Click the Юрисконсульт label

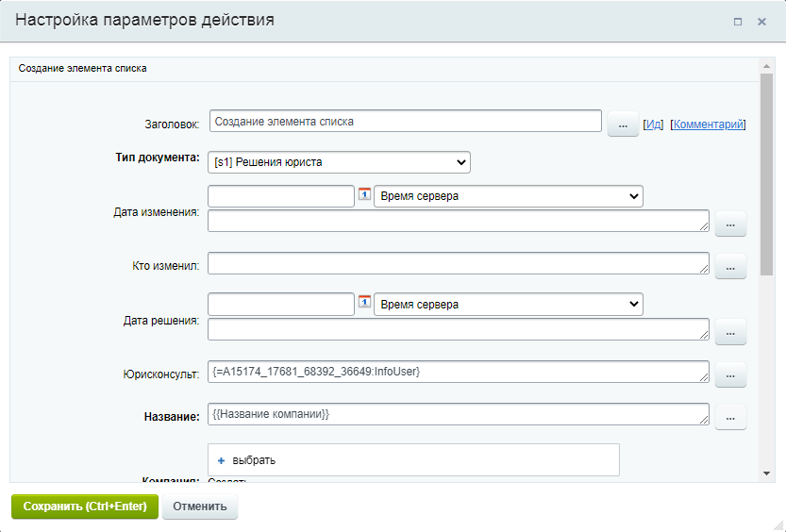[161, 374]
